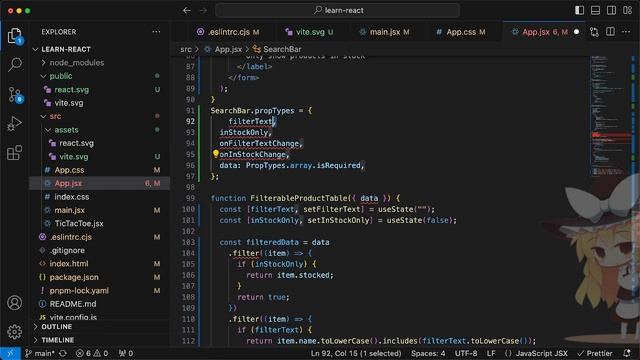Expand the node_modules folder

point(100,63)
